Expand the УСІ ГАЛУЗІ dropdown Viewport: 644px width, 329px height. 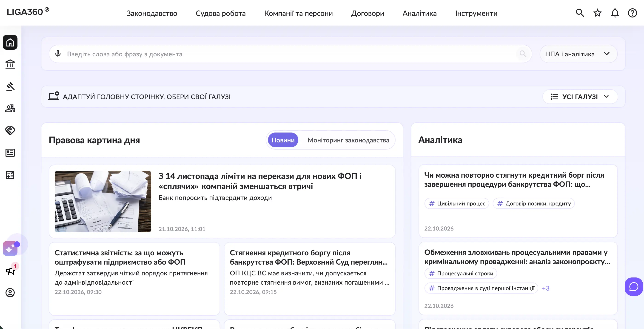pos(580,97)
